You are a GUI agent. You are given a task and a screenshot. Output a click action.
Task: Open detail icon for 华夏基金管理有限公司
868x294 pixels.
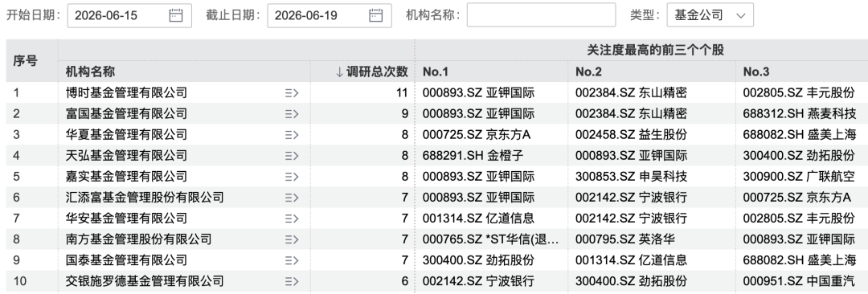pos(292,134)
